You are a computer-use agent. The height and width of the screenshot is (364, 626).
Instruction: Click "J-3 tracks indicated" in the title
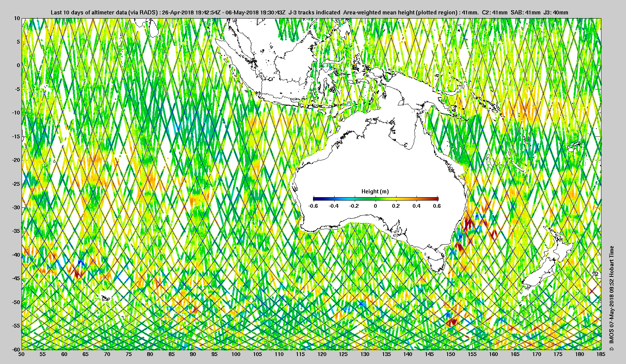(x=315, y=13)
